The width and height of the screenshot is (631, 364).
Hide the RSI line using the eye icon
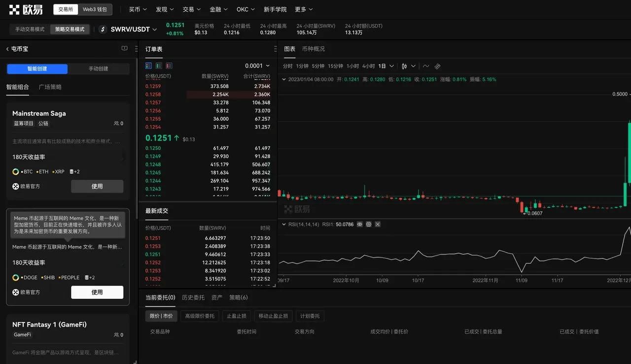[359, 224]
